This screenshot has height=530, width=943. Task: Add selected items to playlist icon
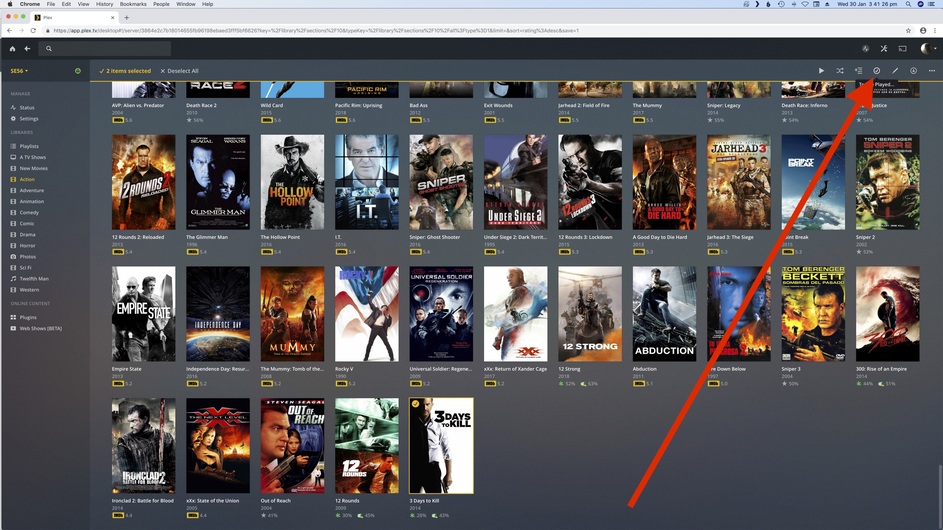pos(858,70)
